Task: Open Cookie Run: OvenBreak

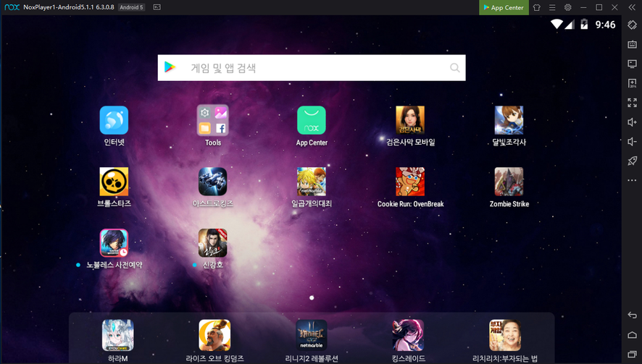Action: pyautogui.click(x=410, y=182)
